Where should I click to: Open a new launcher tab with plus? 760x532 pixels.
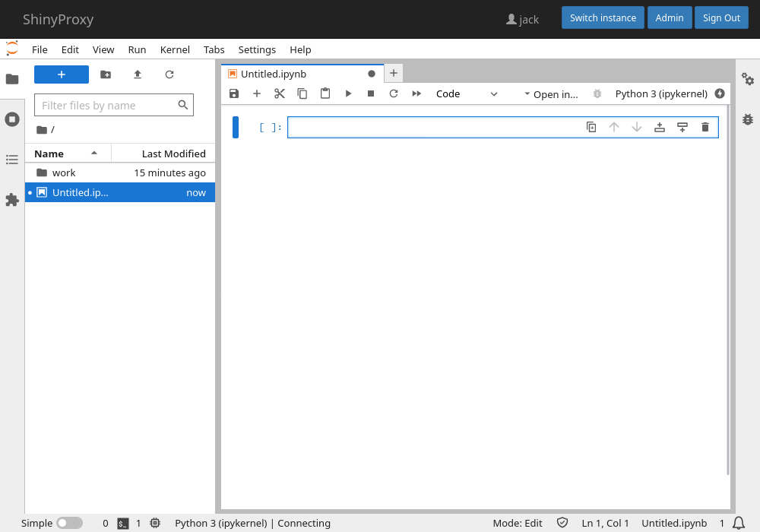click(394, 73)
